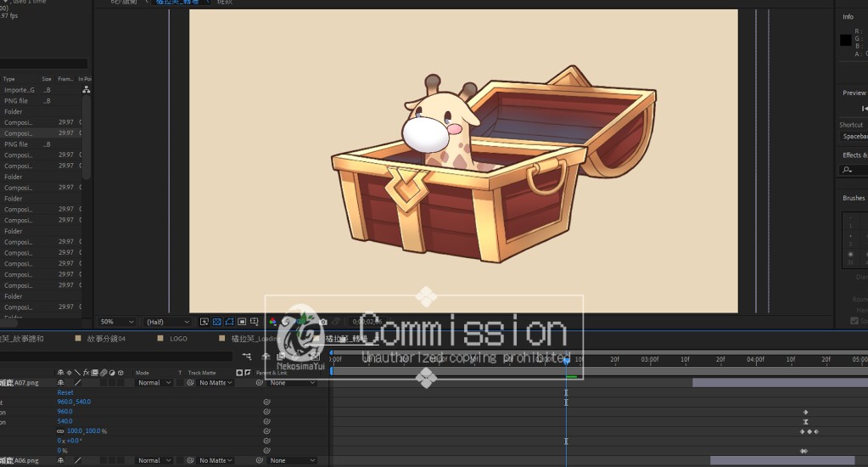The image size is (868, 467).
Task: Toggle the Spacing checkbox in Brushes panel
Action: (854, 321)
